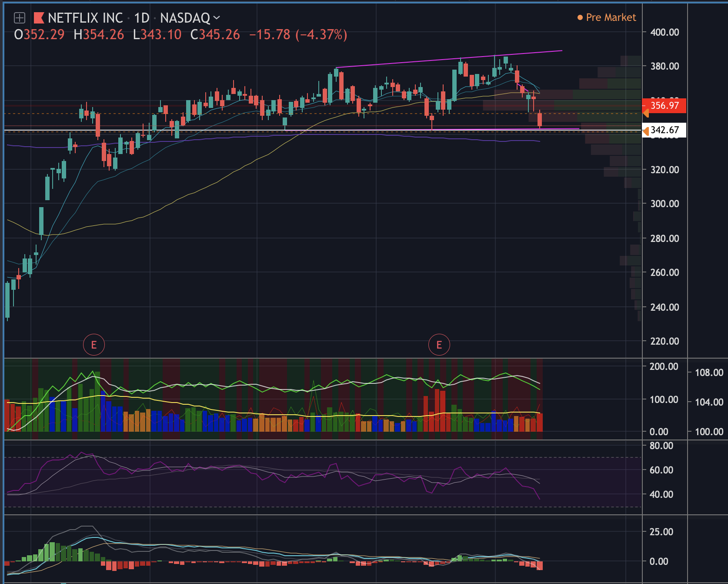The height and width of the screenshot is (584, 728).
Task: Click the 25.00 MACD axis label
Action: tap(661, 532)
